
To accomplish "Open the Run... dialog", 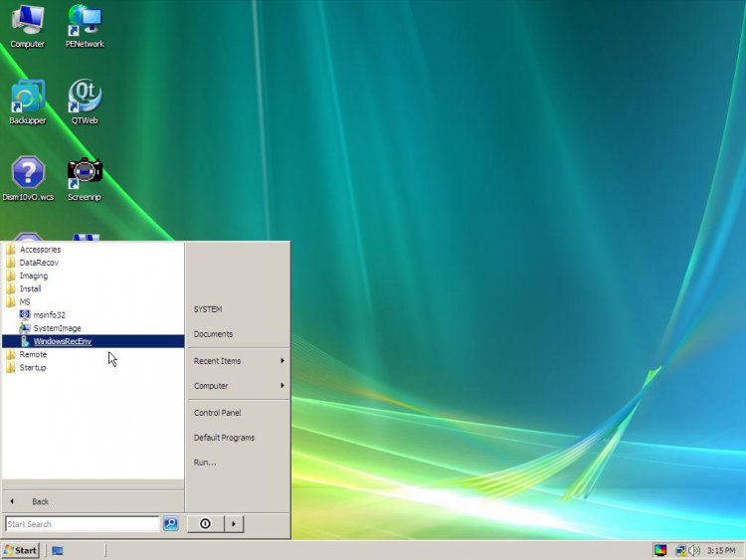I will click(x=205, y=463).
